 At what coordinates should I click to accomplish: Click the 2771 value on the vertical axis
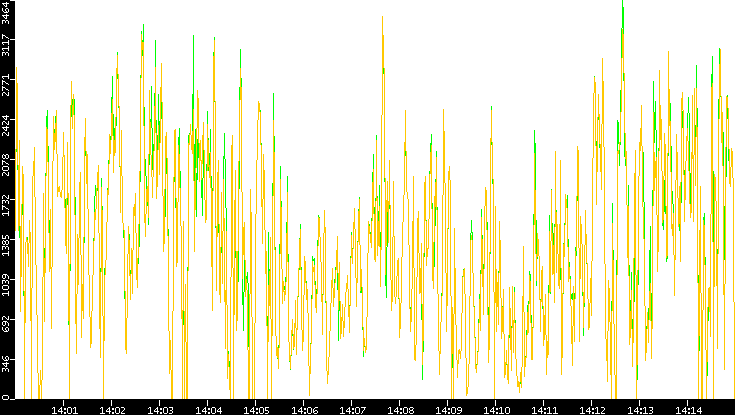tap(6, 85)
